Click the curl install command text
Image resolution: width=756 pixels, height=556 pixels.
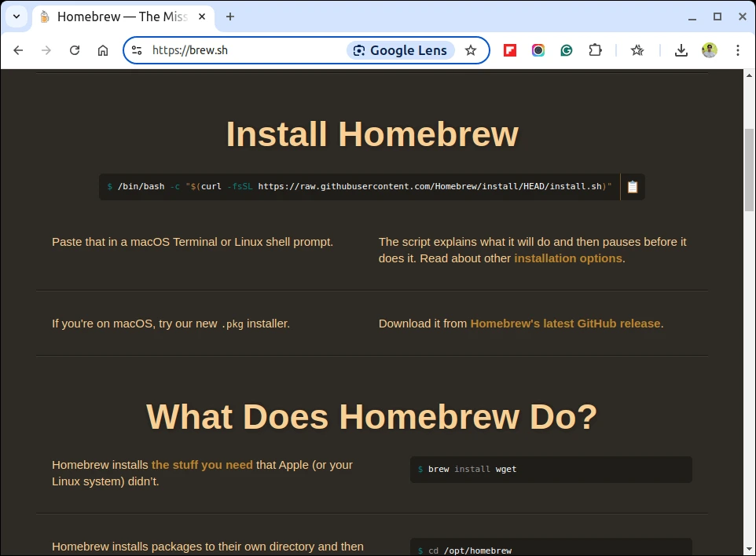pyautogui.click(x=360, y=186)
